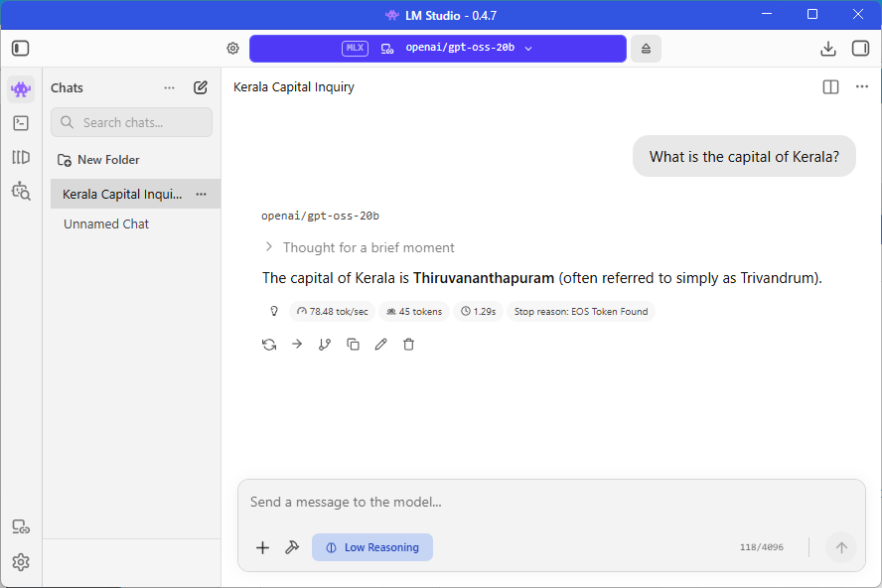Toggle the left sidebar panel
The image size is (882, 588).
pyautogui.click(x=21, y=49)
